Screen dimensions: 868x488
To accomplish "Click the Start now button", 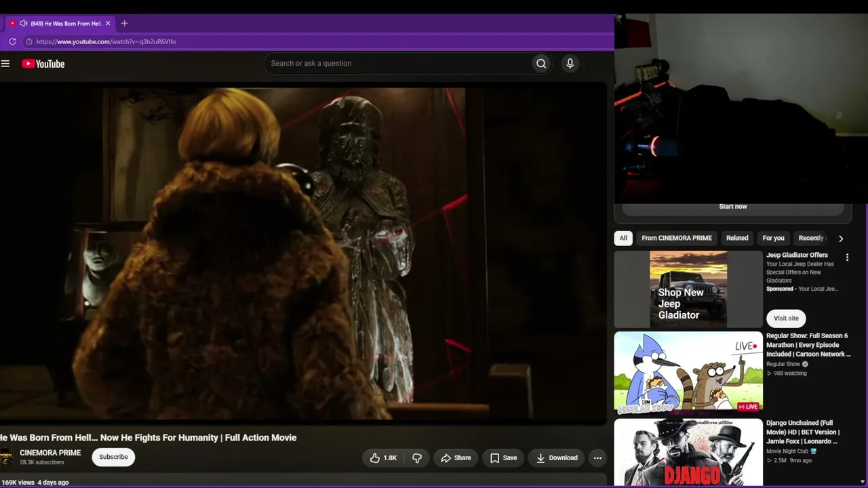I will pos(733,207).
